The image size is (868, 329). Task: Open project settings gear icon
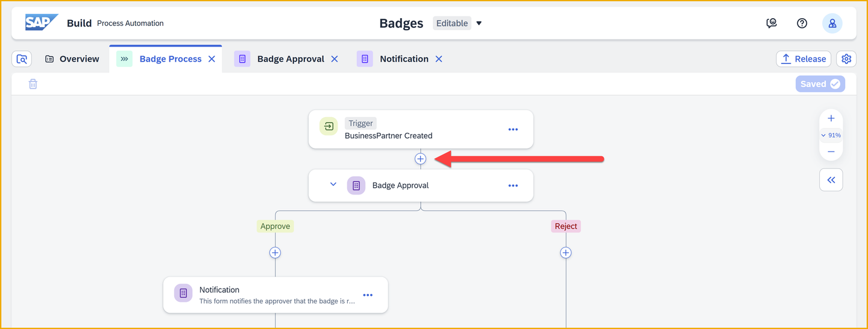(846, 59)
